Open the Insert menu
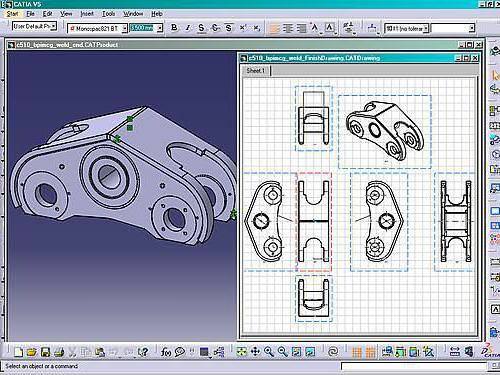Screen dimensions: 500x375 [x=87, y=14]
